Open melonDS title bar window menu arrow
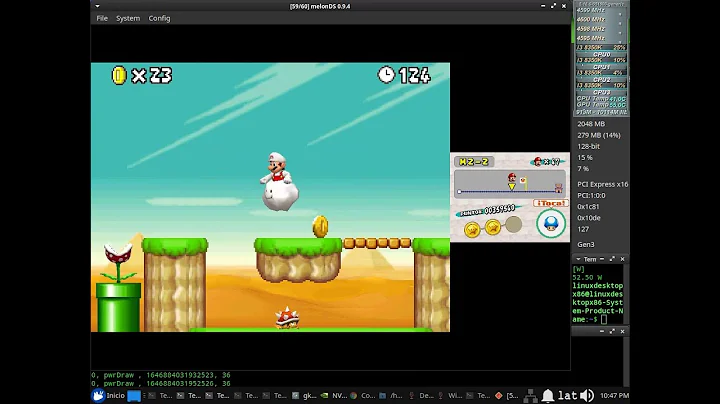The width and height of the screenshot is (720, 404). 97,6
